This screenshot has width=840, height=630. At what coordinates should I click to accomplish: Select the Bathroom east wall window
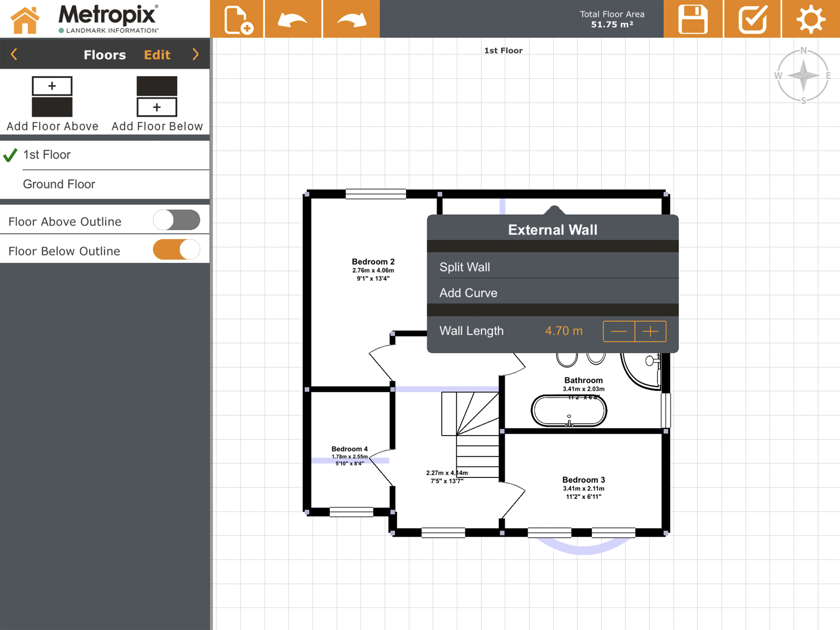point(666,411)
